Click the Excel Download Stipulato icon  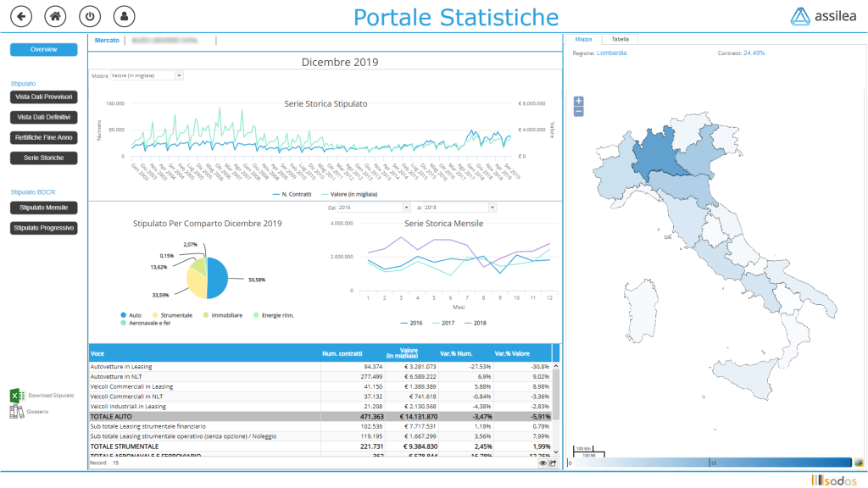point(17,396)
